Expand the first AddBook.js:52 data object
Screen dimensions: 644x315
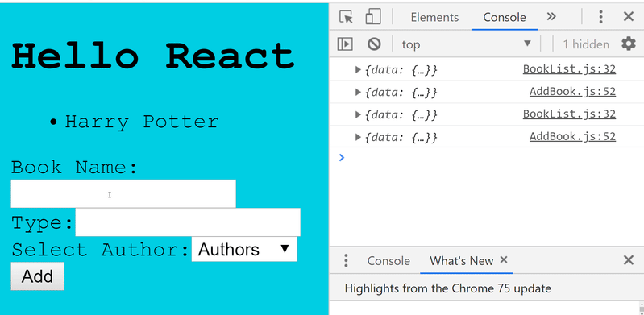pyautogui.click(x=358, y=92)
